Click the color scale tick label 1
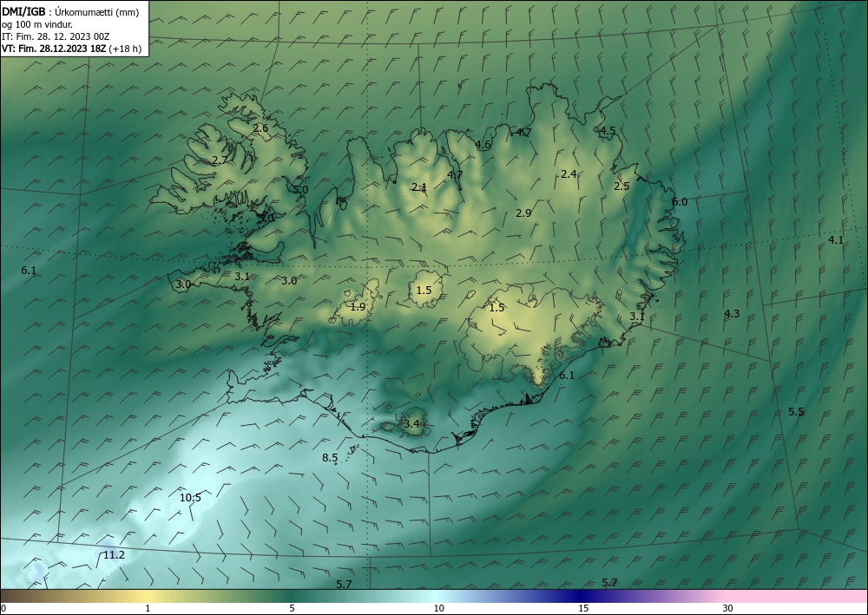868x615 pixels. pos(148,608)
